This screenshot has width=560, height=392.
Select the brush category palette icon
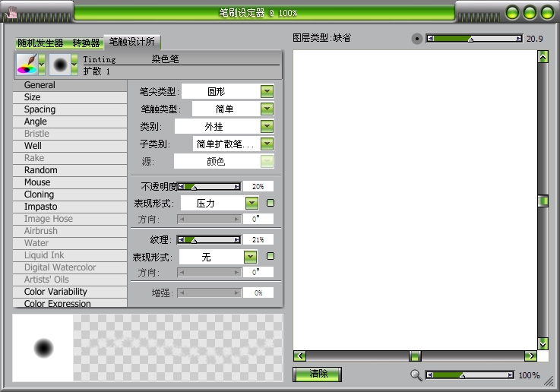pos(27,65)
